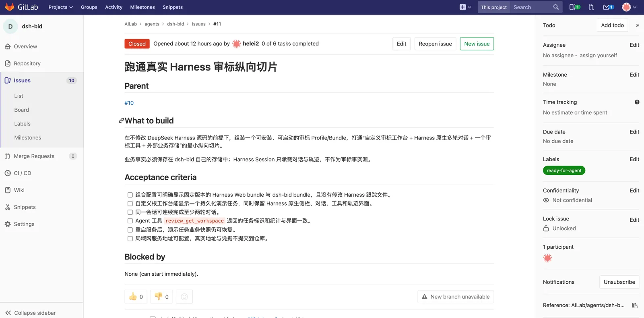Click the helei2 author name link

click(x=251, y=44)
